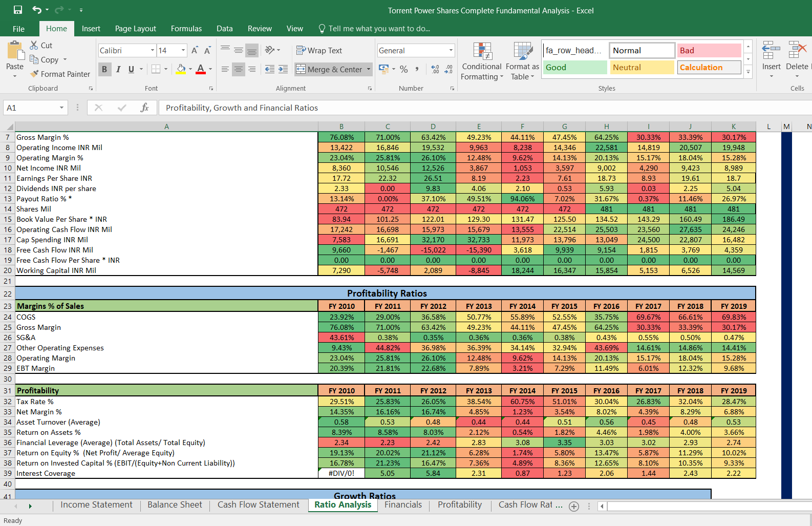Viewport: 812px width, 526px height.
Task: Open the Paste options arrow
Action: coord(15,76)
